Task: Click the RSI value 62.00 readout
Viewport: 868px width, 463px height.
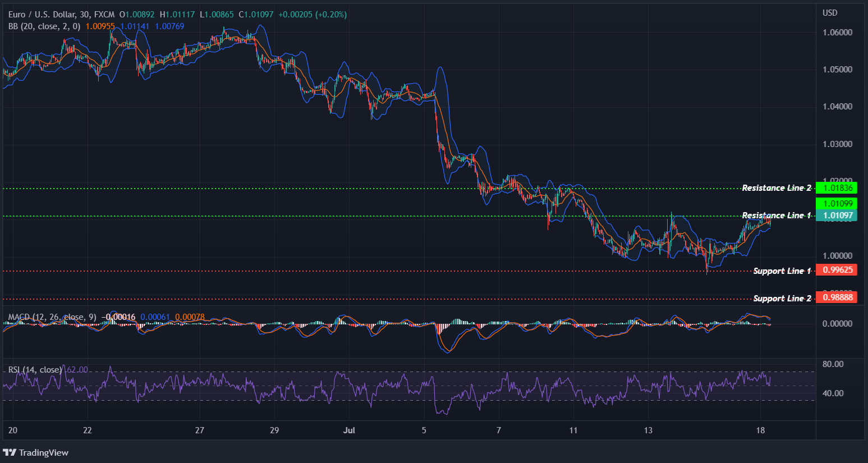Action: point(75,369)
